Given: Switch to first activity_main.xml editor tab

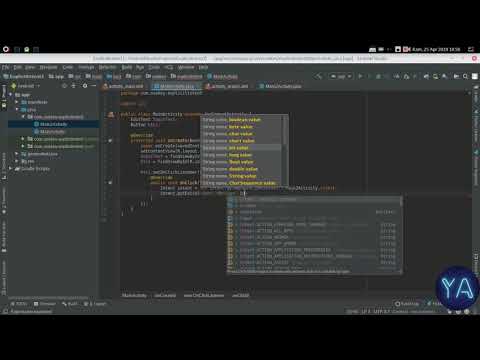Looking at the screenshot, I should point(123,86).
